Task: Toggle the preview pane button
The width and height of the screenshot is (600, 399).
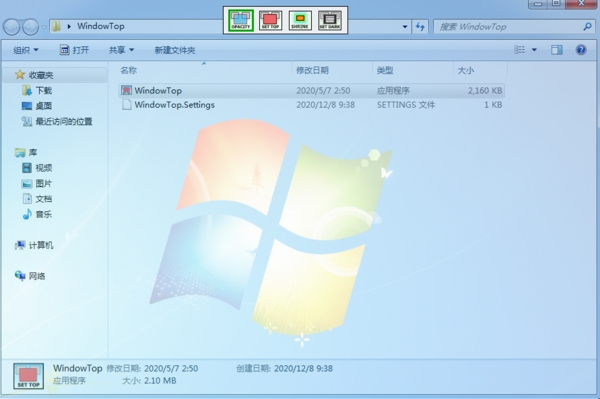Action: pyautogui.click(x=557, y=50)
